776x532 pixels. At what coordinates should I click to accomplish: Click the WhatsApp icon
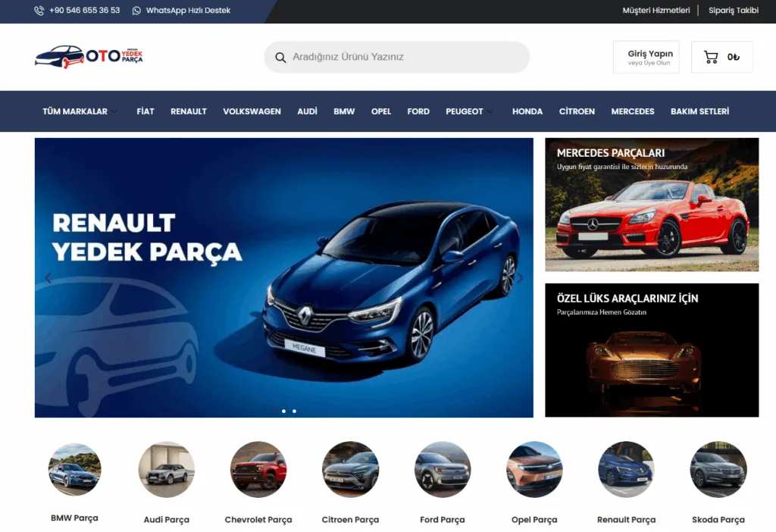[x=136, y=11]
